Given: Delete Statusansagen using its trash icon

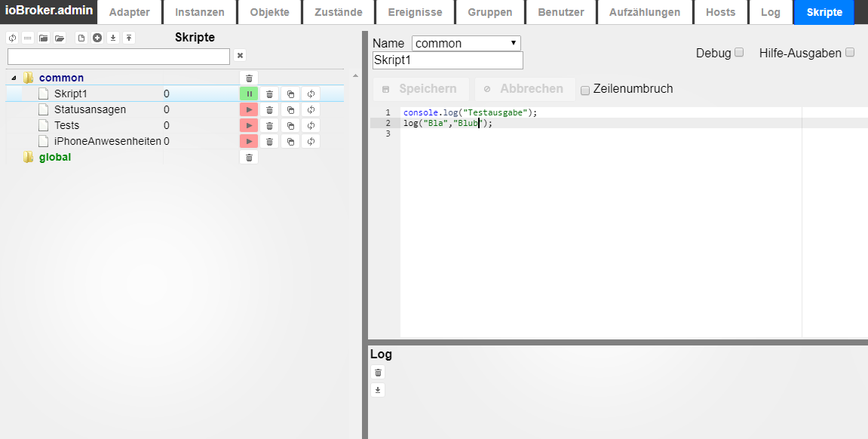Looking at the screenshot, I should click(x=269, y=109).
